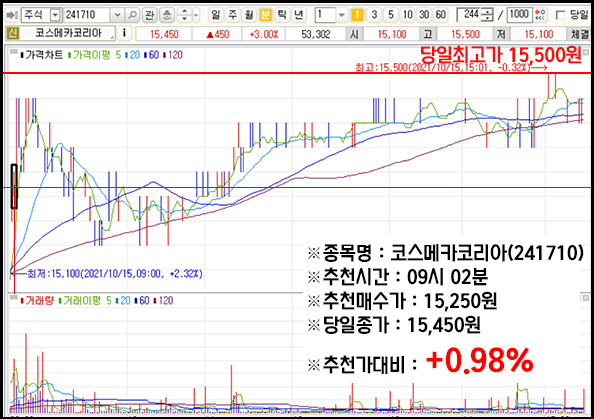Click the green 신 badge icon

[13, 34]
